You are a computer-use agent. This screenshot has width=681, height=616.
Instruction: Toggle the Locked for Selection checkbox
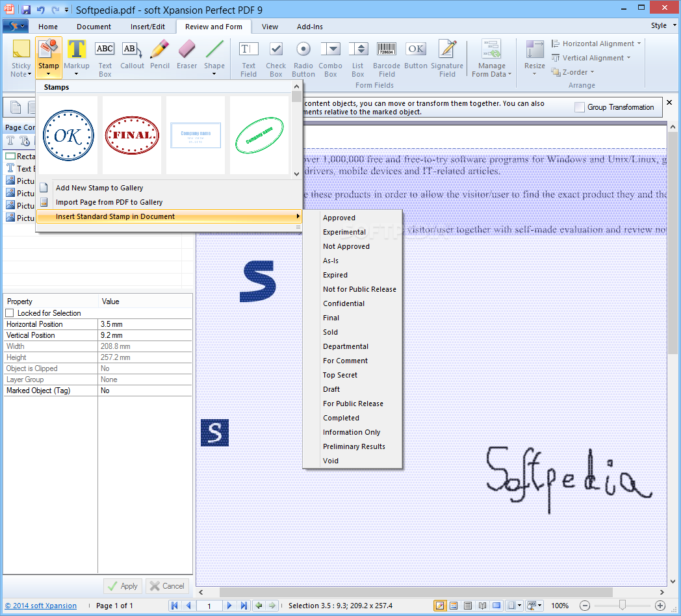[x=10, y=313]
